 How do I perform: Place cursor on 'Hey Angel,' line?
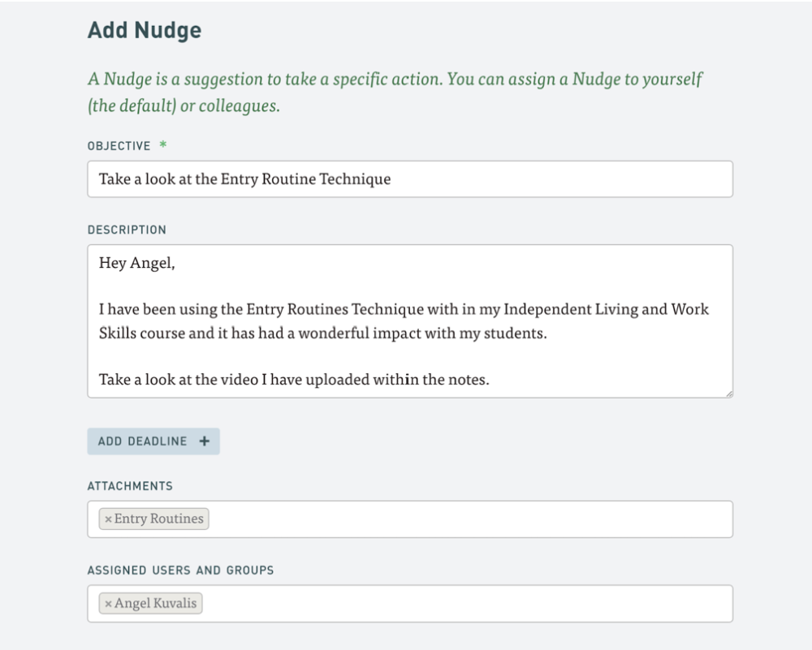click(x=136, y=263)
